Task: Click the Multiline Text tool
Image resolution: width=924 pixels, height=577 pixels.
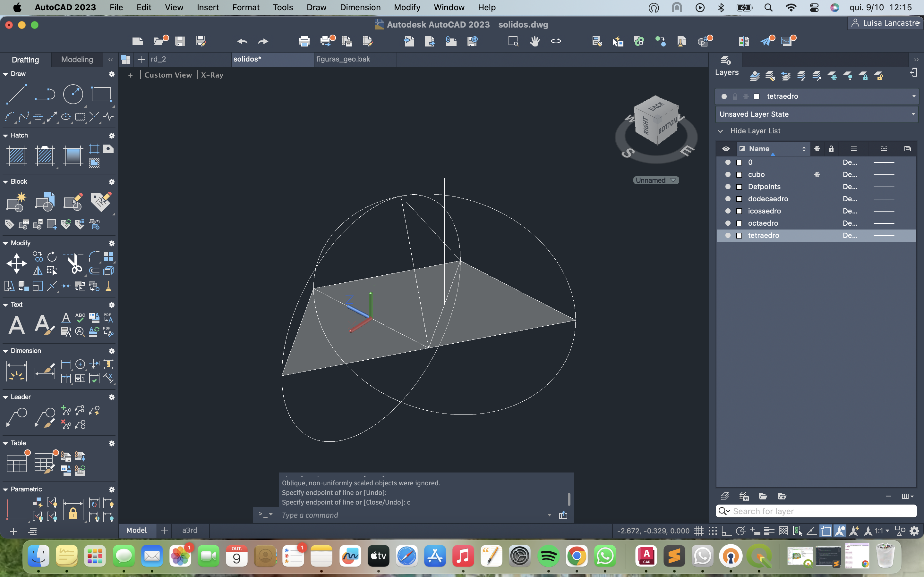Action: pos(16,325)
